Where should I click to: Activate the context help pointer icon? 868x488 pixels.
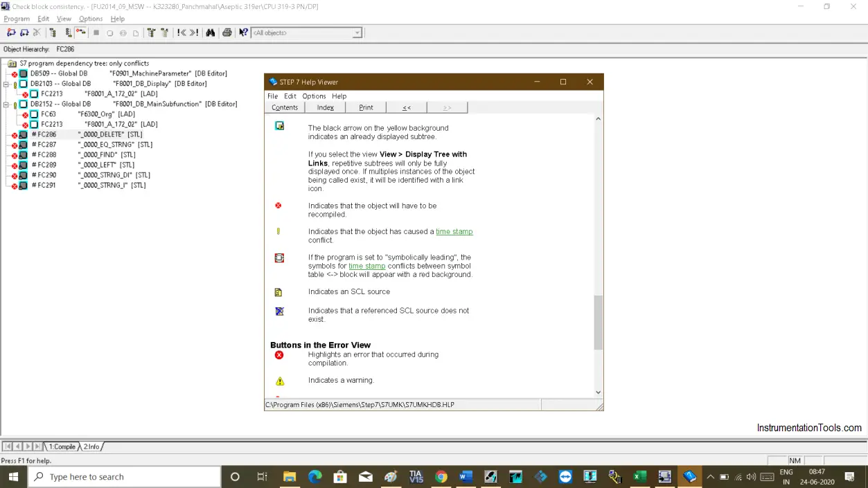(x=243, y=33)
